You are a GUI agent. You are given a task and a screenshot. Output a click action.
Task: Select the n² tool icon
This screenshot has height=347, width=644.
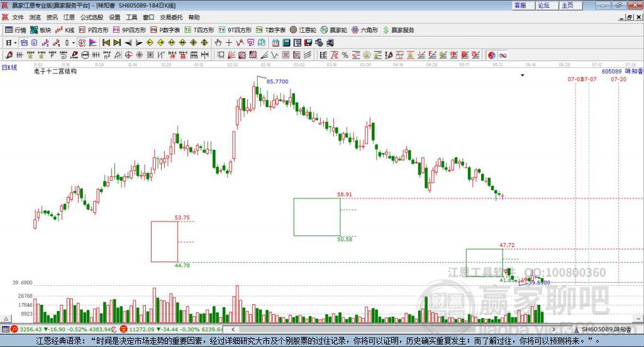point(107,55)
